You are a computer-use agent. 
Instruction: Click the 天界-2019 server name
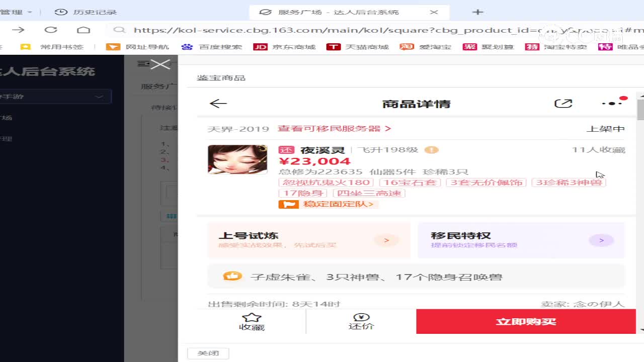[238, 129]
